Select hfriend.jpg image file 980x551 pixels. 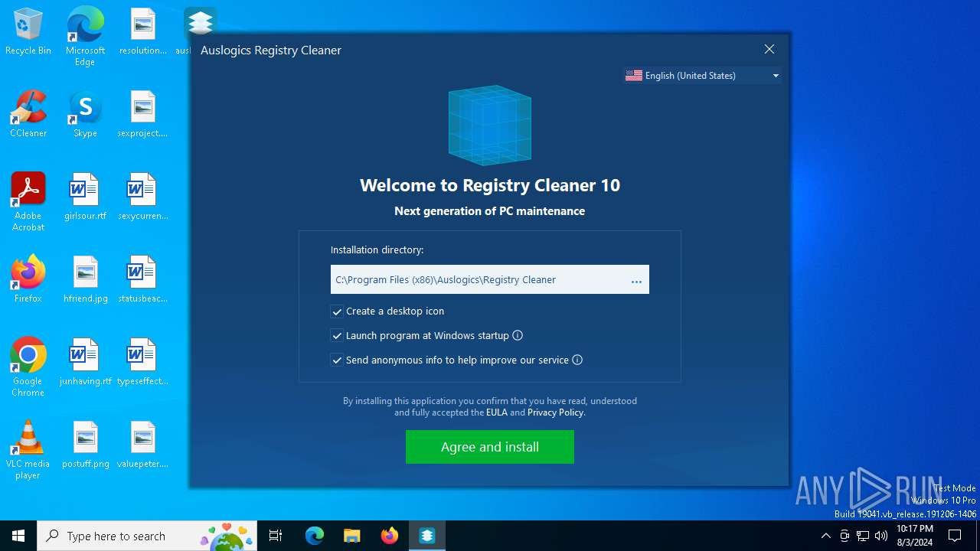pyautogui.click(x=85, y=280)
